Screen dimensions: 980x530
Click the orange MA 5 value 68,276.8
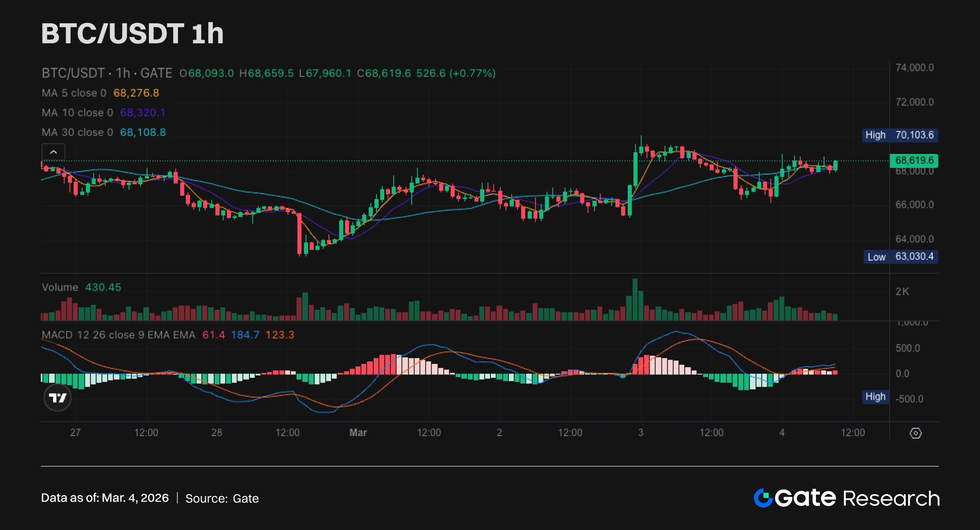pyautogui.click(x=136, y=93)
